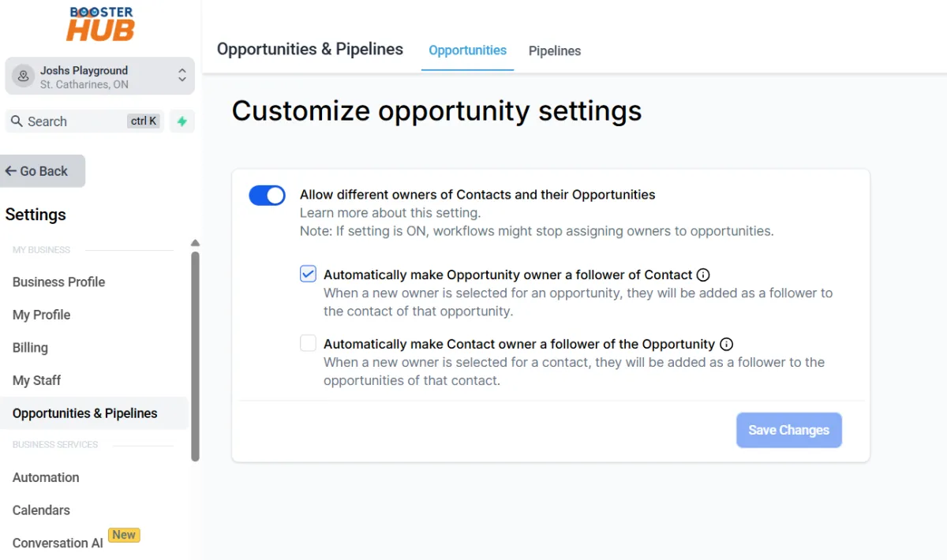
Task: Click the info icon beside Opportunity owner follower
Action: point(703,275)
